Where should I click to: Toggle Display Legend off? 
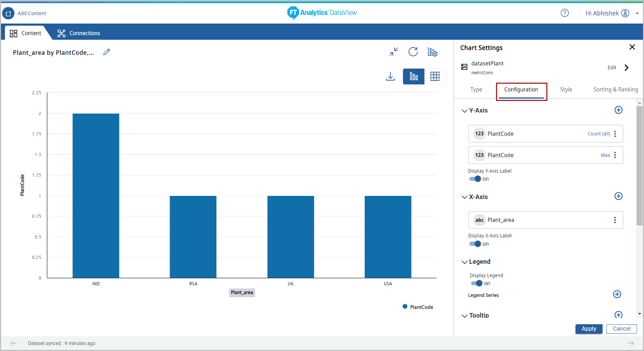(477, 283)
